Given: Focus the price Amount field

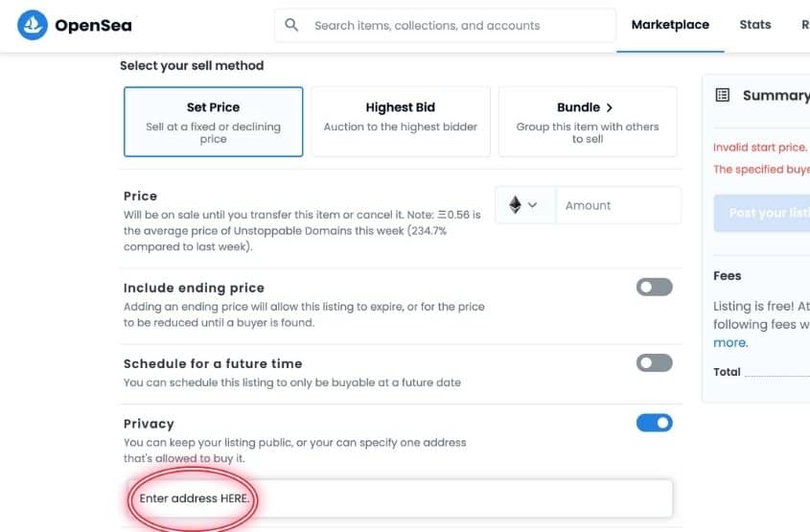Looking at the screenshot, I should pos(618,205).
